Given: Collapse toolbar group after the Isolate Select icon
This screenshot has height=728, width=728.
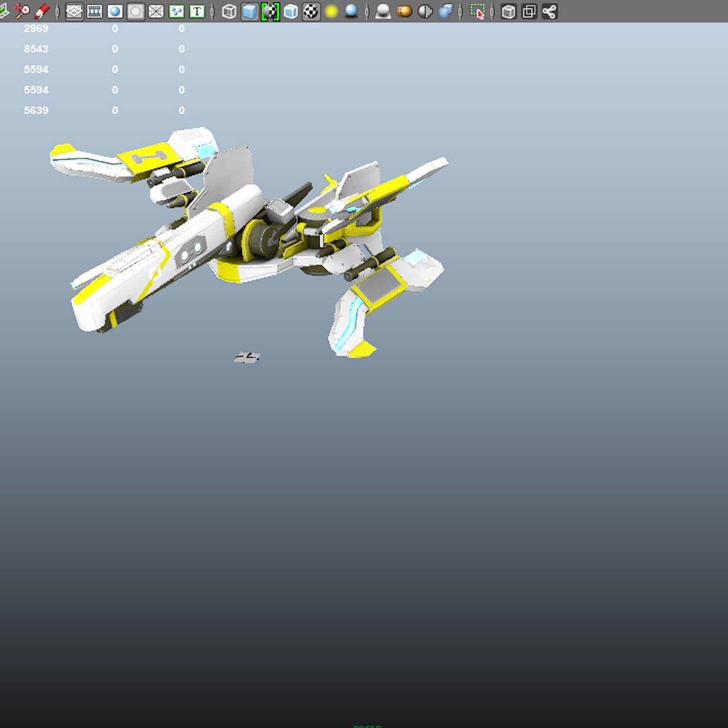Looking at the screenshot, I should tap(492, 11).
